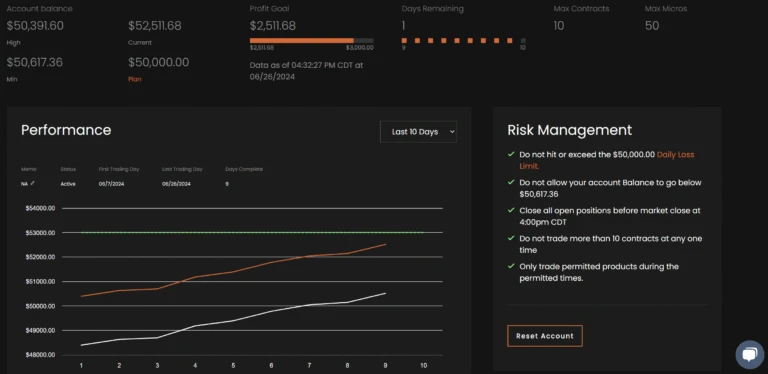Click the checkmark beside market close rule
768x374 pixels.
[x=511, y=210]
